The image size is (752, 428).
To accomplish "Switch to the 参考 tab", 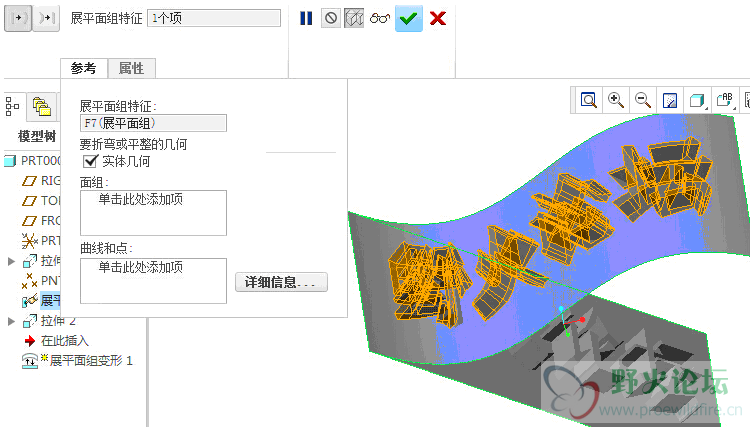I will tap(83, 68).
